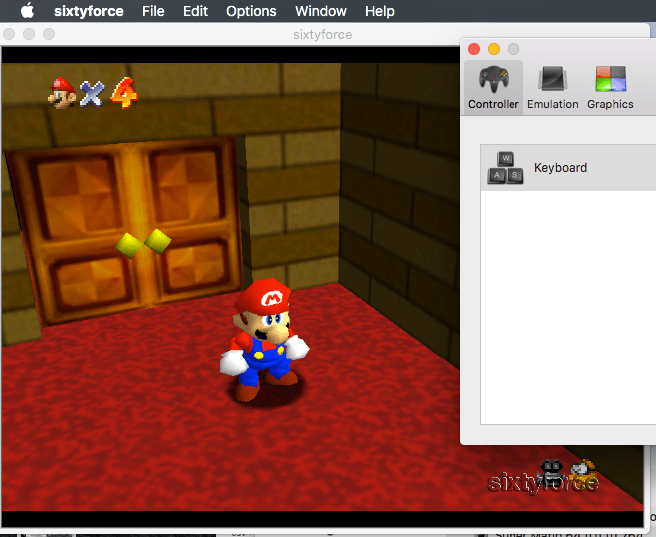
Task: Click the lives counter number 4
Action: pos(124,92)
